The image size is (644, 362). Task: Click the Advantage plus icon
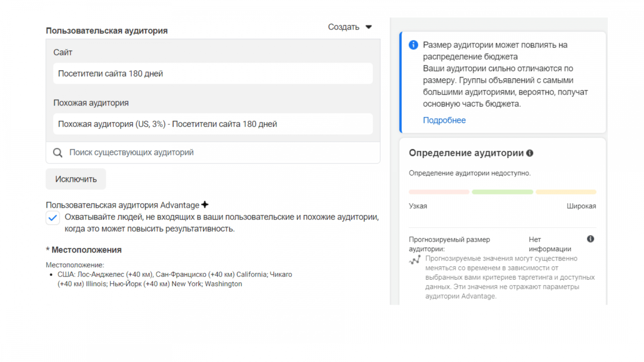(x=205, y=205)
